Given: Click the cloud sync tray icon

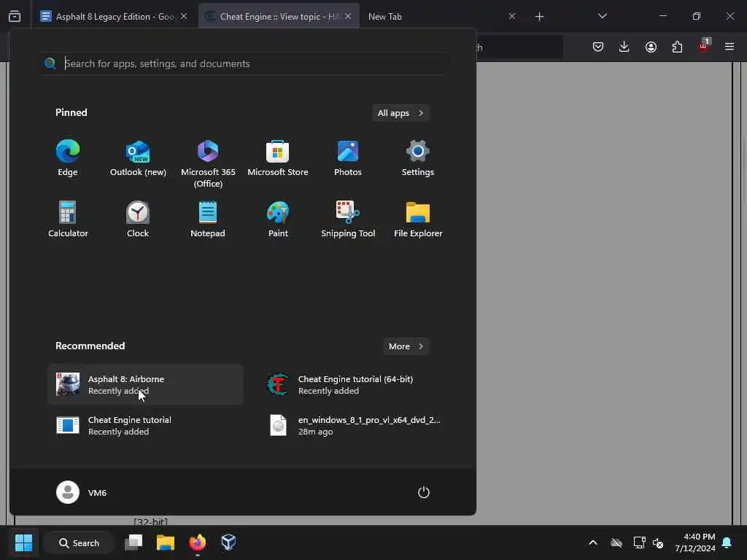Looking at the screenshot, I should pos(616,542).
